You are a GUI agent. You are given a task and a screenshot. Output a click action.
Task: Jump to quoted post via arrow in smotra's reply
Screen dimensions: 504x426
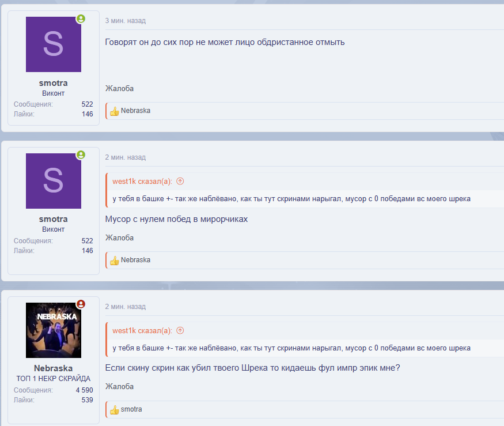pyautogui.click(x=180, y=181)
